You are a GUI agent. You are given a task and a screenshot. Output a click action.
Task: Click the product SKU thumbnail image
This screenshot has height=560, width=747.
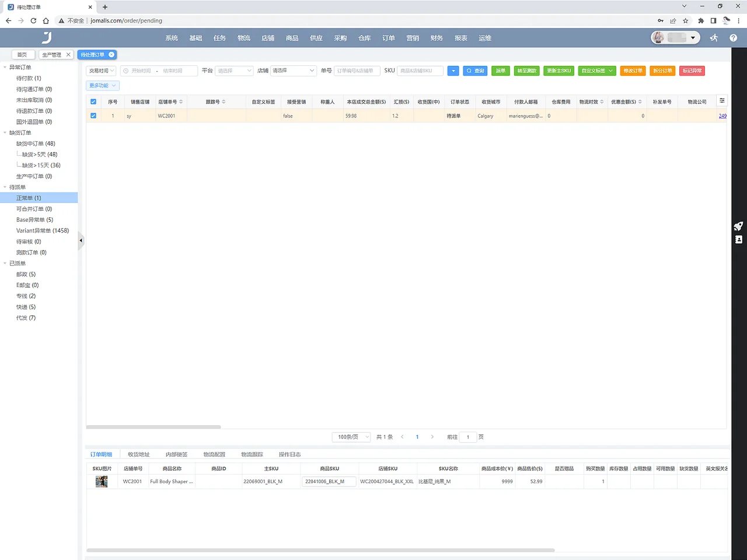point(101,481)
